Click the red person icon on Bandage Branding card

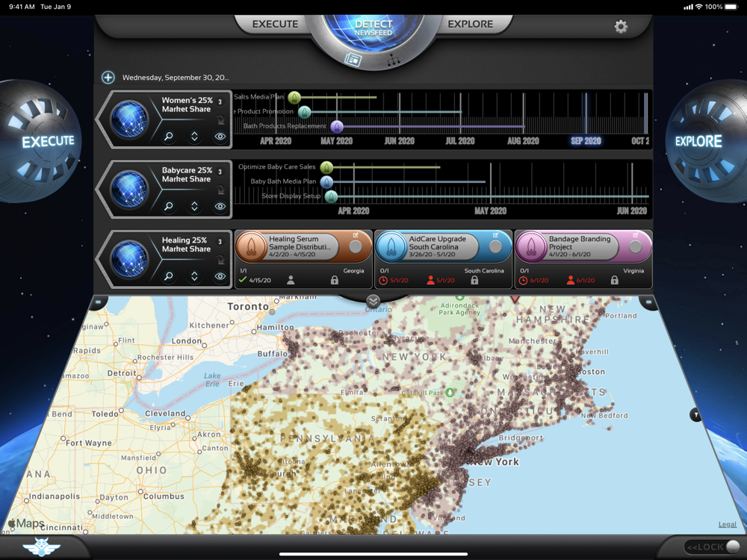click(x=571, y=280)
